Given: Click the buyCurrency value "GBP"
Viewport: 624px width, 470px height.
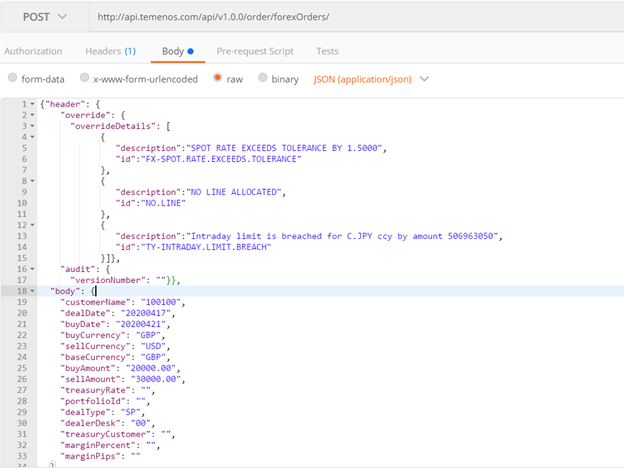Looking at the screenshot, I should click(148, 335).
